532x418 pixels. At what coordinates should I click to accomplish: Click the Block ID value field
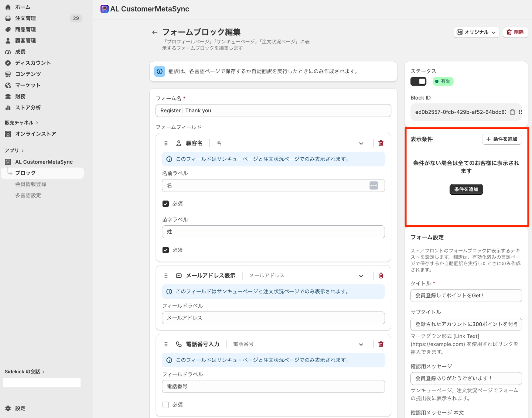tap(466, 112)
